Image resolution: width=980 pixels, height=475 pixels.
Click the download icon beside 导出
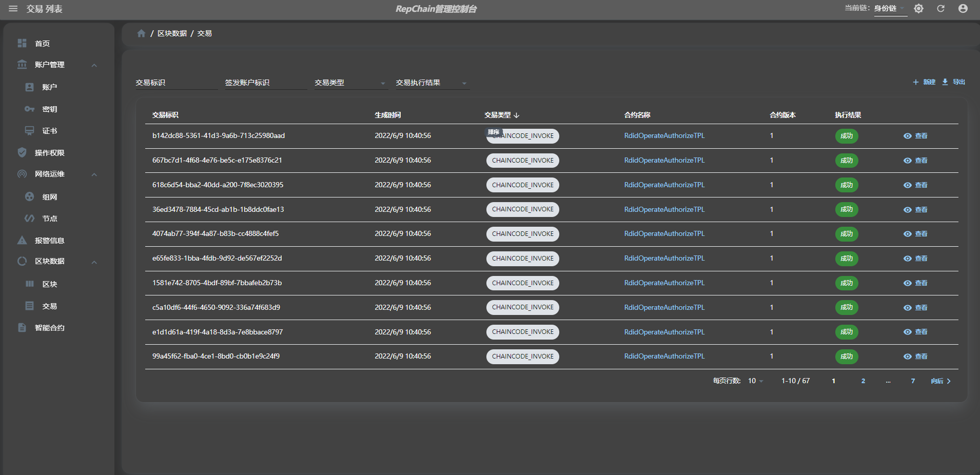(x=945, y=82)
